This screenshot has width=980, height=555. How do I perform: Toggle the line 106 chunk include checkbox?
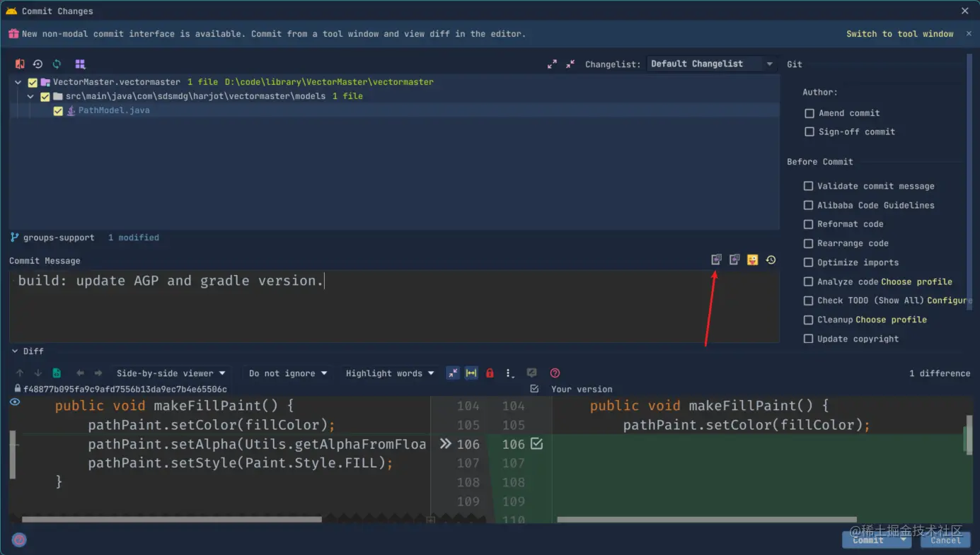[x=536, y=444]
